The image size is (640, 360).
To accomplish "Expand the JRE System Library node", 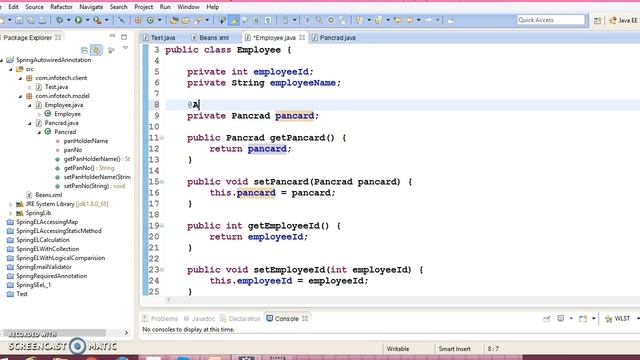I will (x=11, y=204).
